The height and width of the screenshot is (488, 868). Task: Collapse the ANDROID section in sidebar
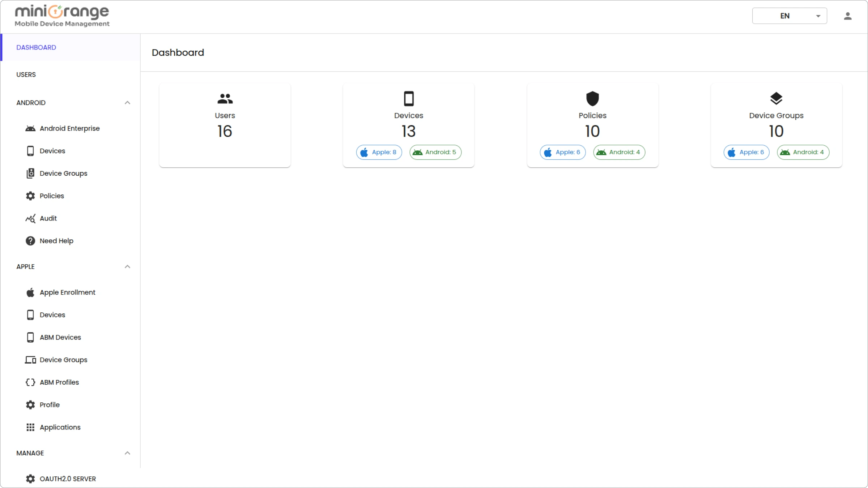[127, 103]
